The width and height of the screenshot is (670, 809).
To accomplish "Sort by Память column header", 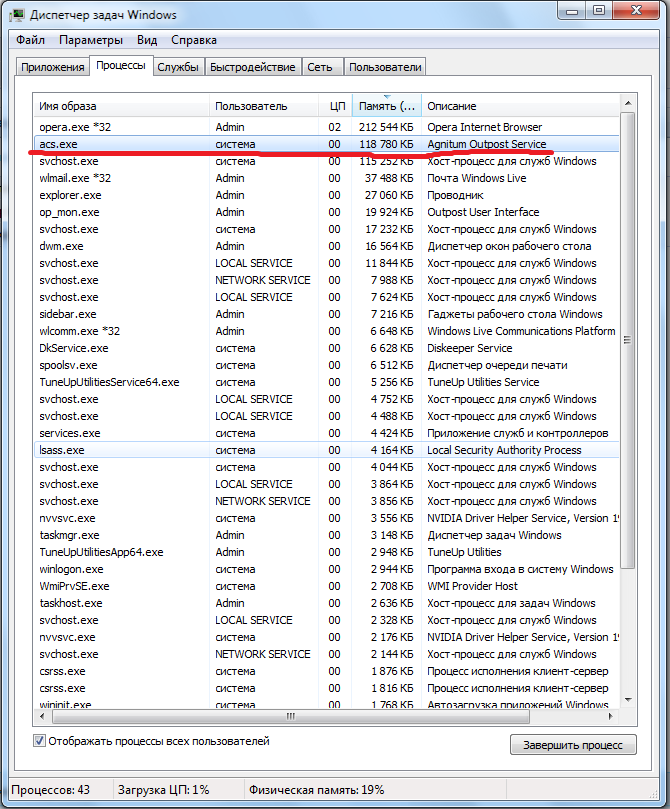I will [x=387, y=106].
